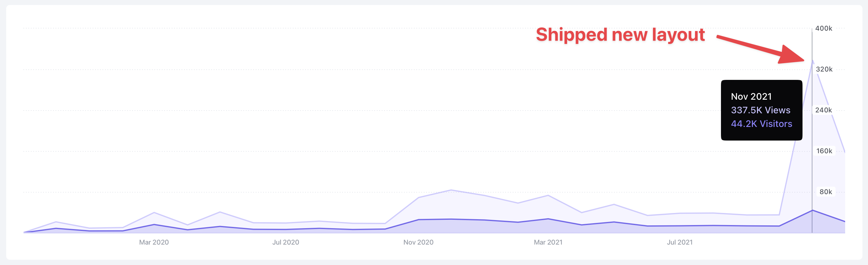Click "44.2K Visitors" in the tooltip
868x265 pixels.
761,124
